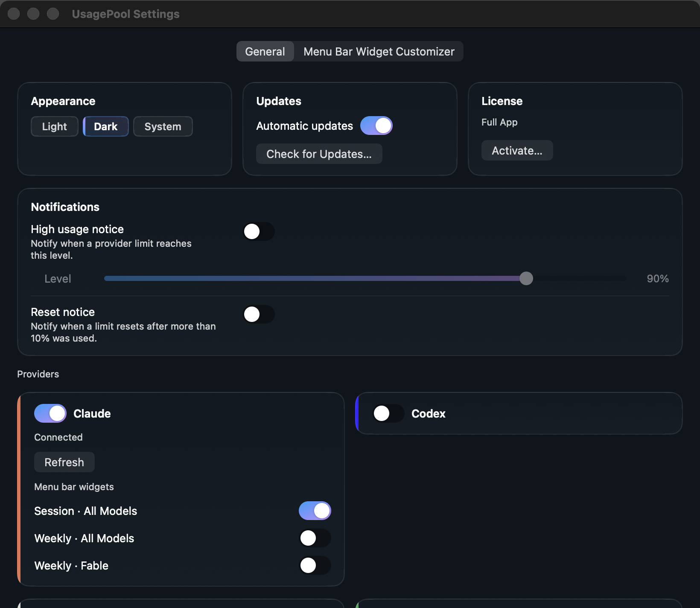Enable the Weekly · Fable widget
Image resolution: width=700 pixels, height=608 pixels.
pyautogui.click(x=315, y=565)
